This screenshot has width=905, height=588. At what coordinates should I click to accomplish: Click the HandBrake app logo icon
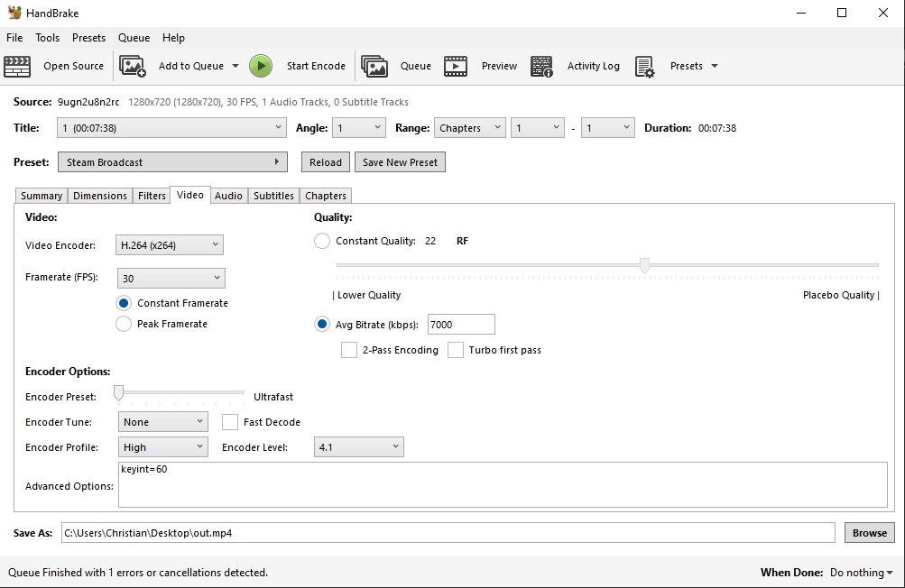(14, 13)
